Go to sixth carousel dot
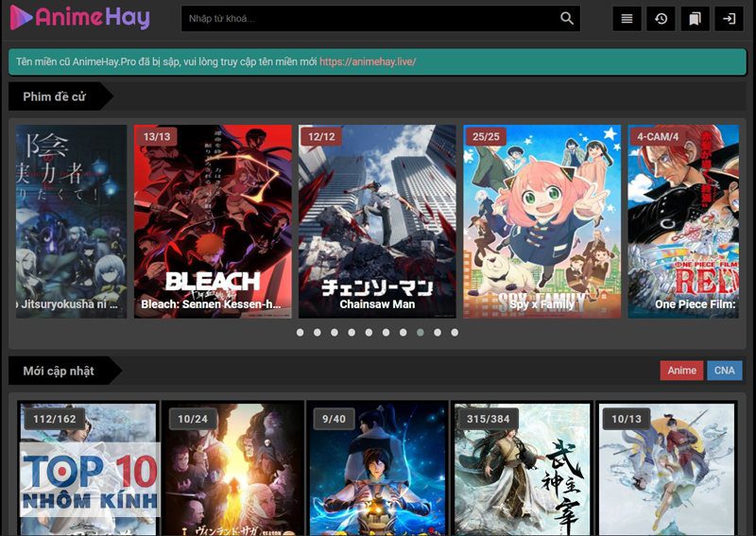Viewport: 756px width, 536px height. point(386,333)
